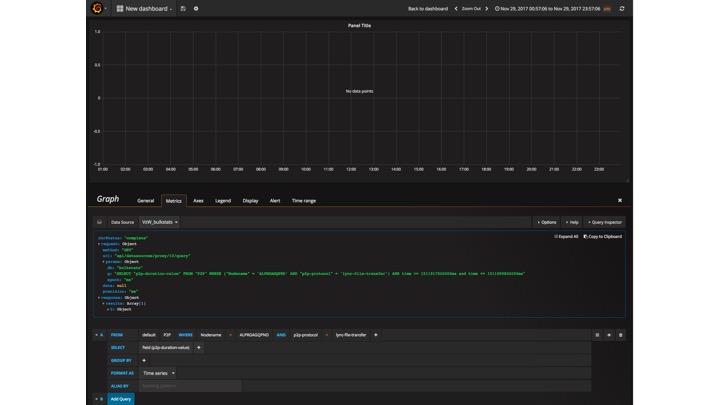Open query A options hamburger menu
Screen dimensions: 720x405
tap(597, 335)
